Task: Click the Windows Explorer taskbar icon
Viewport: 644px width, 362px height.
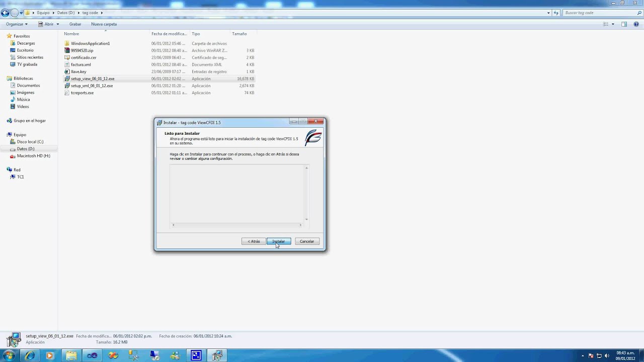Action: 71,355
